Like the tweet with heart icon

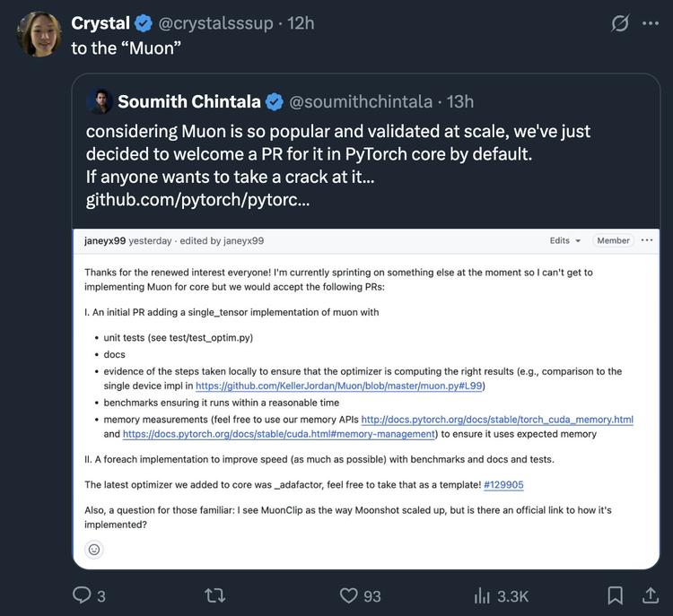[x=348, y=595]
